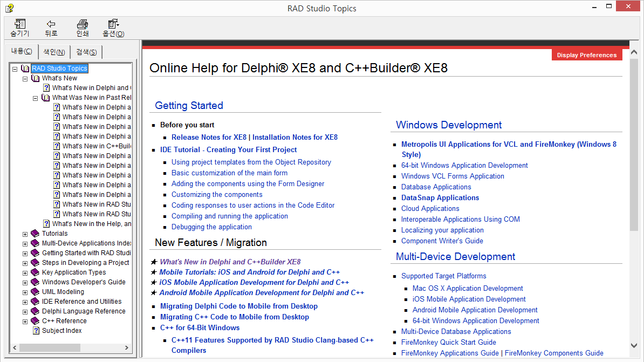The image size is (644, 362).
Task: Switch to the Index (색인) tab
Action: [x=54, y=52]
